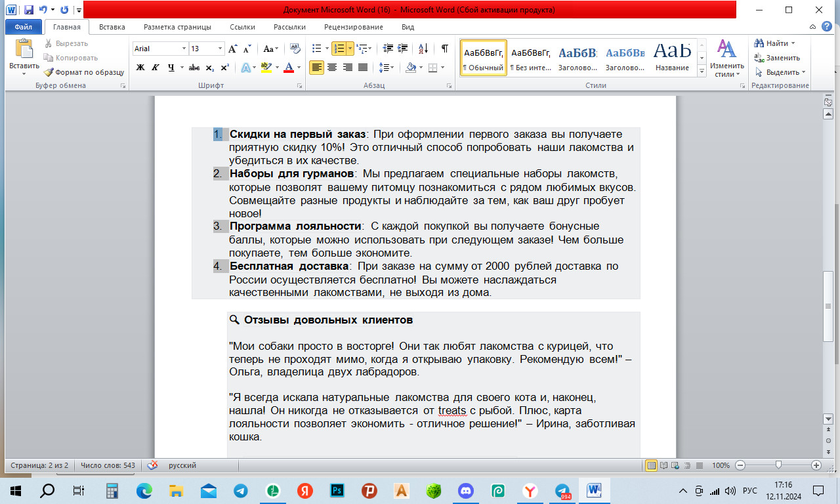Open the bullet list dropdown
Screen dimensions: 840x504
326,49
